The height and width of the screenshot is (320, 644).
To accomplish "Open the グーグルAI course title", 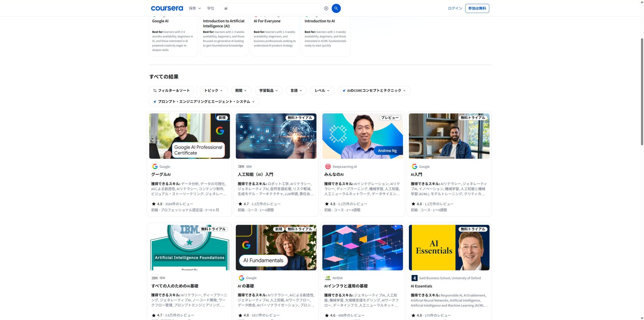I will [161, 174].
